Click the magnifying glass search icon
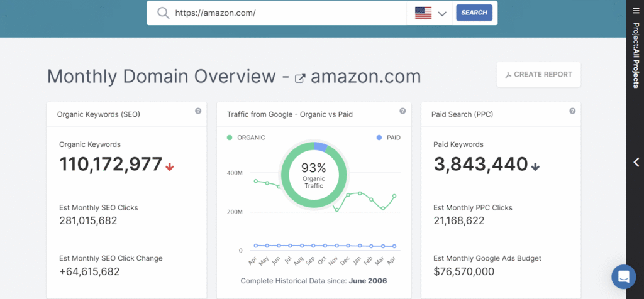This screenshot has width=644, height=299. click(163, 13)
